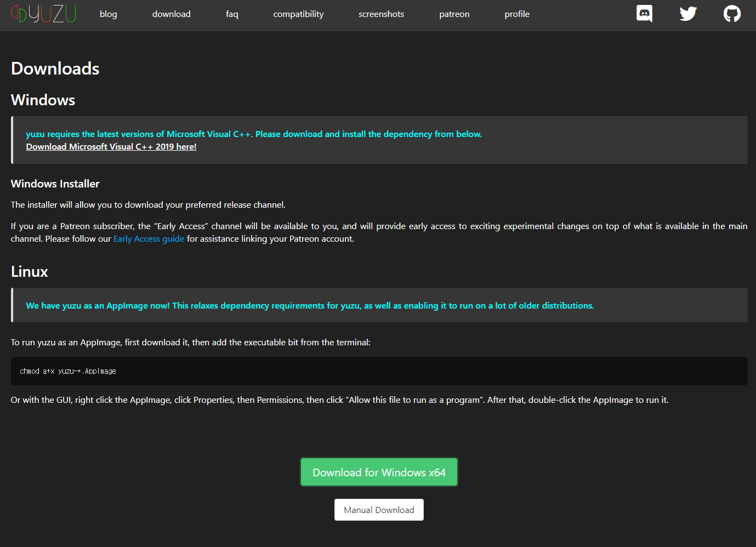Screen dimensions: 756x547
Task: Open the download nav item
Action: pos(172,14)
